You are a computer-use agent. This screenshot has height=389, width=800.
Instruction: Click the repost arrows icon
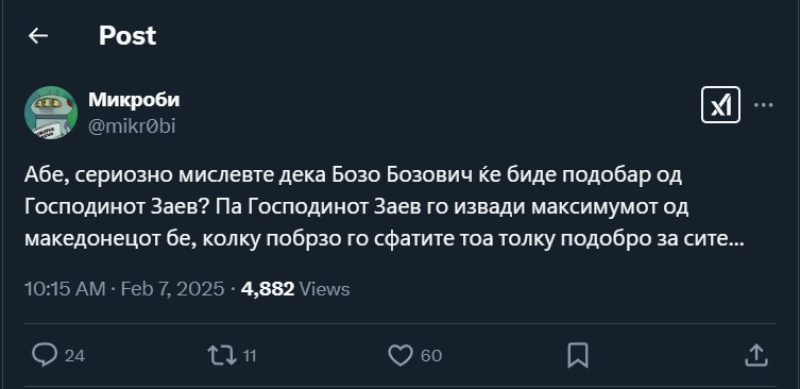(222, 355)
